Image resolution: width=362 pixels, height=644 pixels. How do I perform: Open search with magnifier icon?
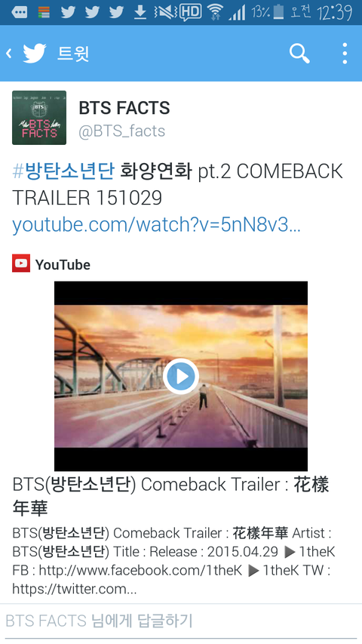[x=299, y=54]
